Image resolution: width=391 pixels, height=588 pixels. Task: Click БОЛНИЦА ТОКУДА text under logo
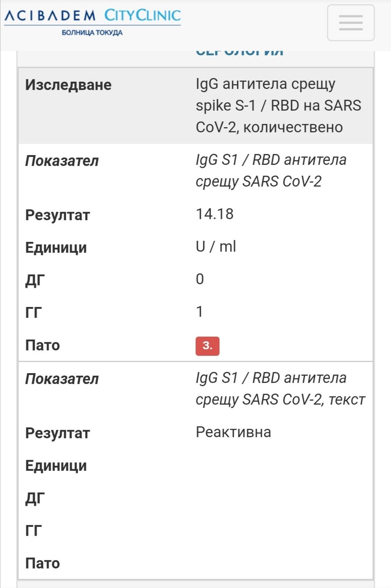[92, 33]
